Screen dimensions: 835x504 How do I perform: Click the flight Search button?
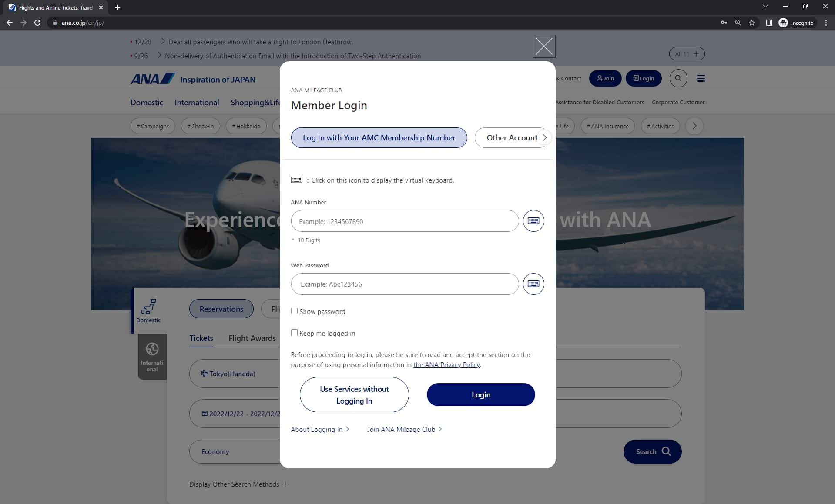(x=652, y=451)
